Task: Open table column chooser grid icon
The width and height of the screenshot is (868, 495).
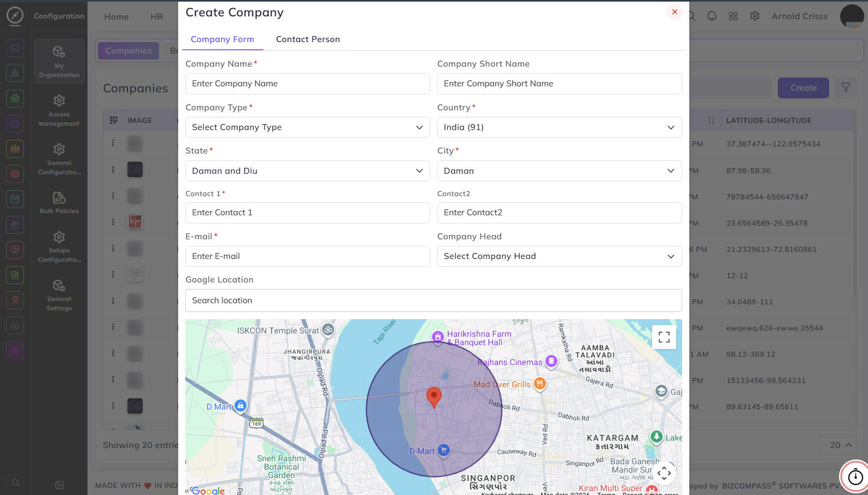Action: tap(114, 120)
